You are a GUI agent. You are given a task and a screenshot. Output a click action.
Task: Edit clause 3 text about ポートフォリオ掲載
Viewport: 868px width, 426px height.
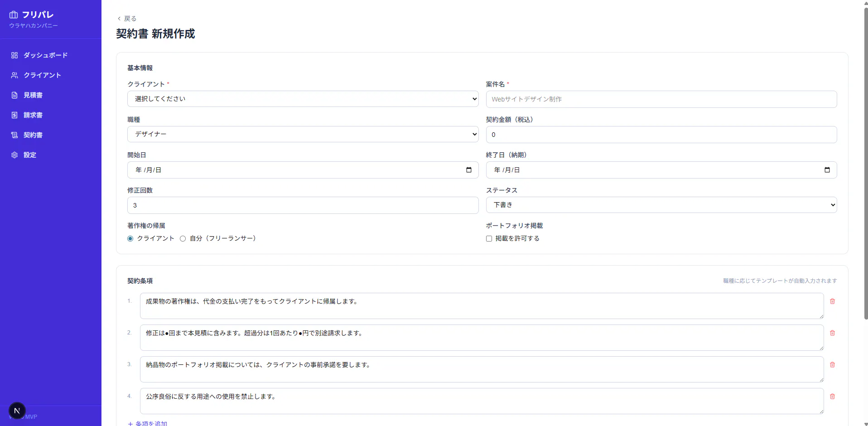coord(482,369)
